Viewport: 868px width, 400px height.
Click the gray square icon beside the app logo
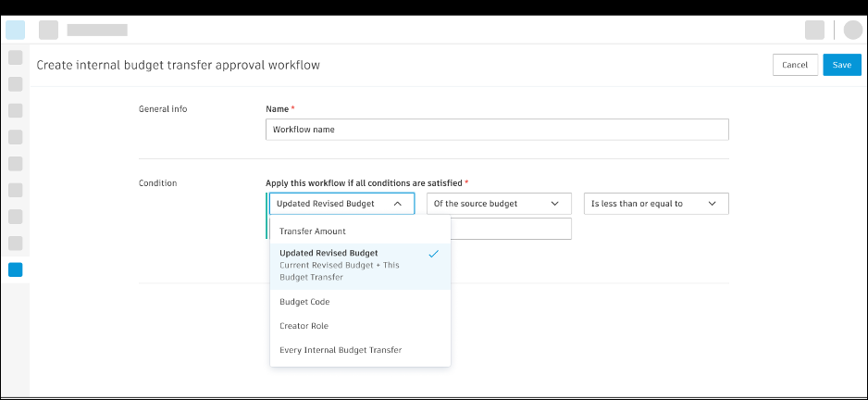point(48,30)
